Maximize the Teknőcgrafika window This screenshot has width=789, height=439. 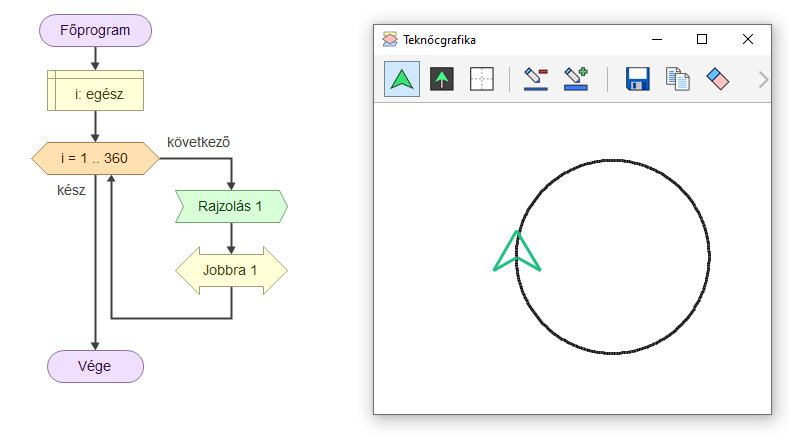point(702,40)
